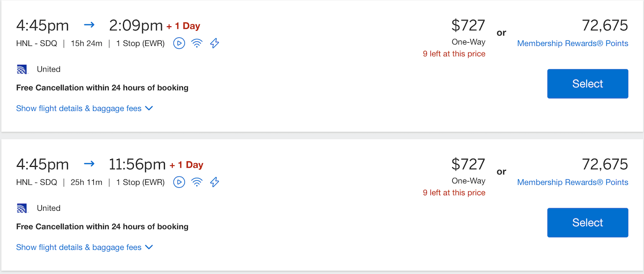Click chevron beside baggage fees on 15h 24m flight
The image size is (644, 274).
[x=149, y=109]
